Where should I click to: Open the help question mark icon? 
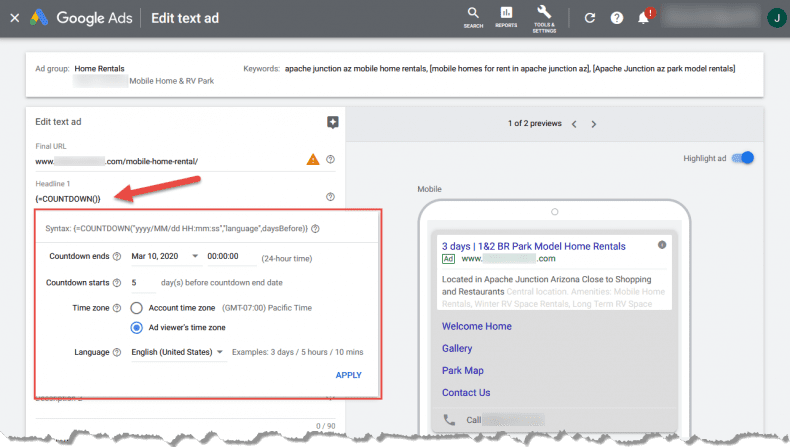(x=617, y=18)
